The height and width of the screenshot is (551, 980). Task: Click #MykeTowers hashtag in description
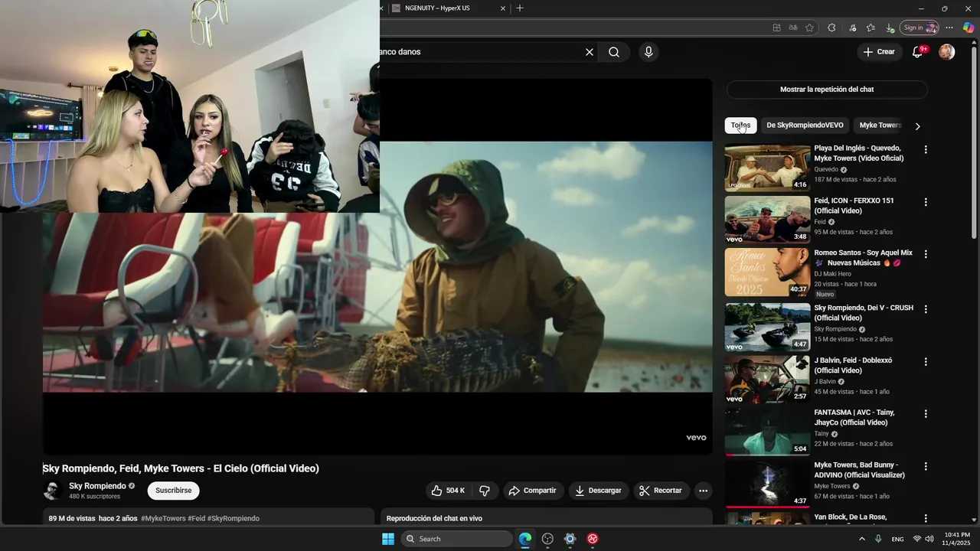point(163,518)
